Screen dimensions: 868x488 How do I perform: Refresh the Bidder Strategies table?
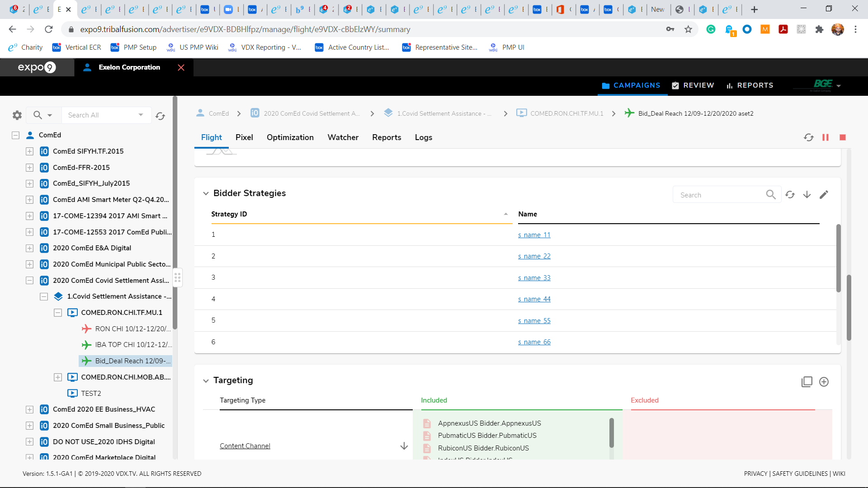[x=790, y=195]
